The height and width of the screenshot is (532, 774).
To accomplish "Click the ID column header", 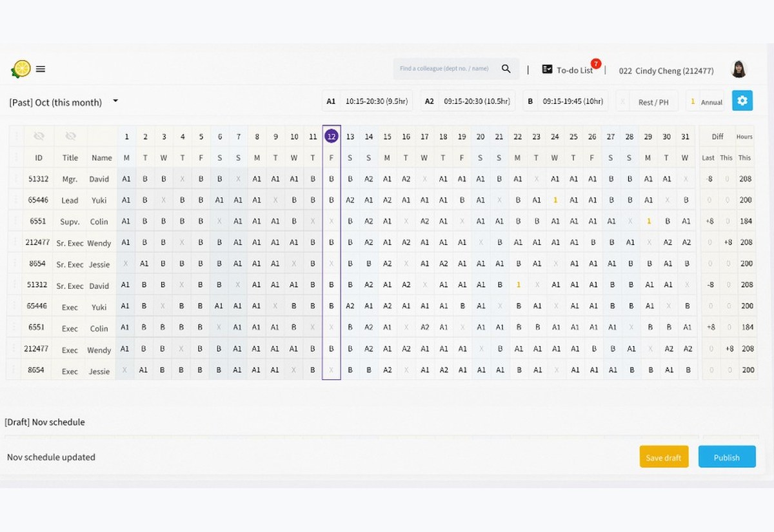I will (39, 157).
